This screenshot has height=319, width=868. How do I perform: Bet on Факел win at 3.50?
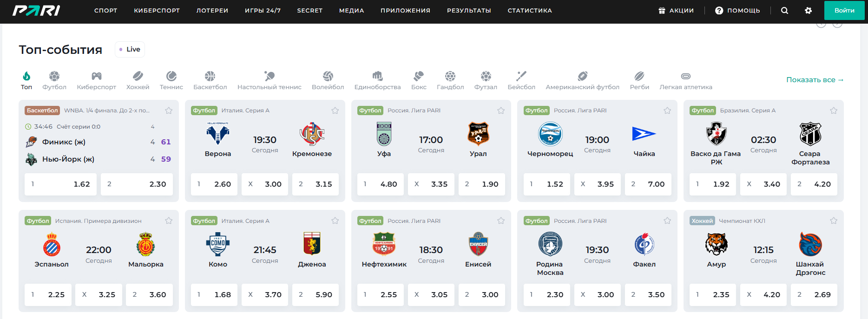648,295
